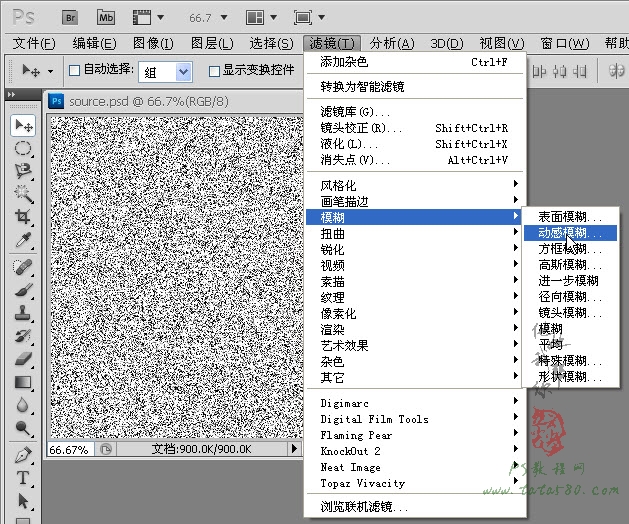Image resolution: width=629 pixels, height=524 pixels.
Task: Open the Topaz Vivacity plugin entry
Action: tap(416, 483)
